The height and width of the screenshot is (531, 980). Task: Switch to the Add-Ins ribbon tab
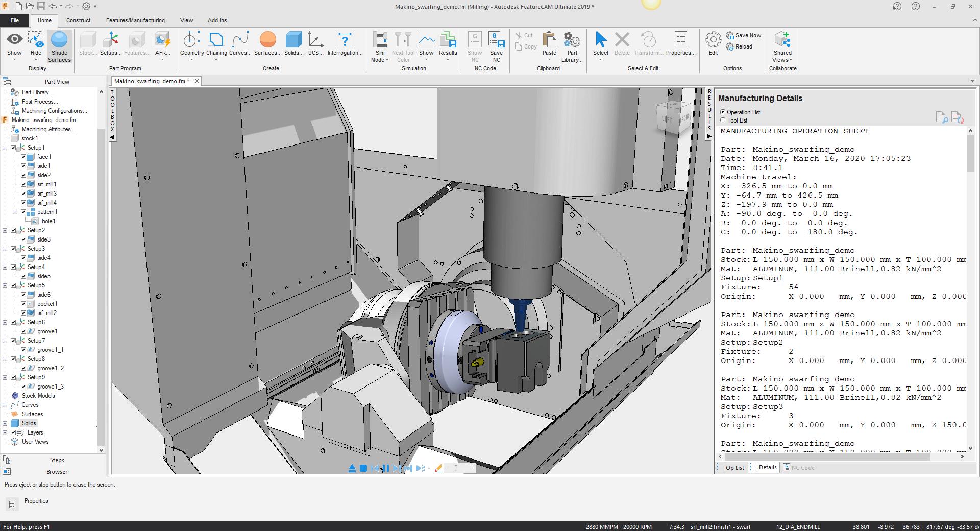[x=217, y=20]
